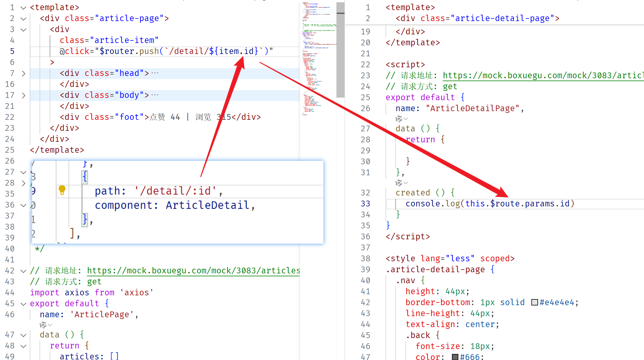
Task: Click the yellow lightbulb quick-fix icon
Action: [62, 190]
